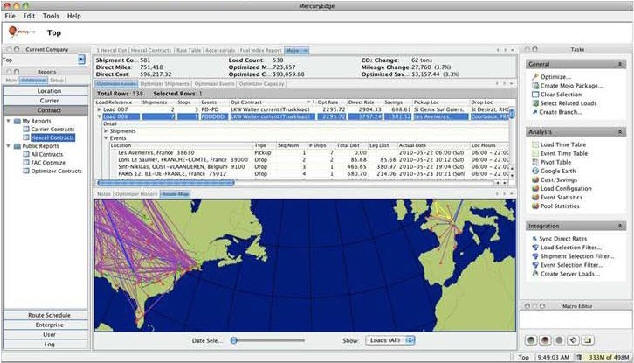Open the Current Company dropdown arrow
This screenshot has width=634, height=363.
[82, 60]
